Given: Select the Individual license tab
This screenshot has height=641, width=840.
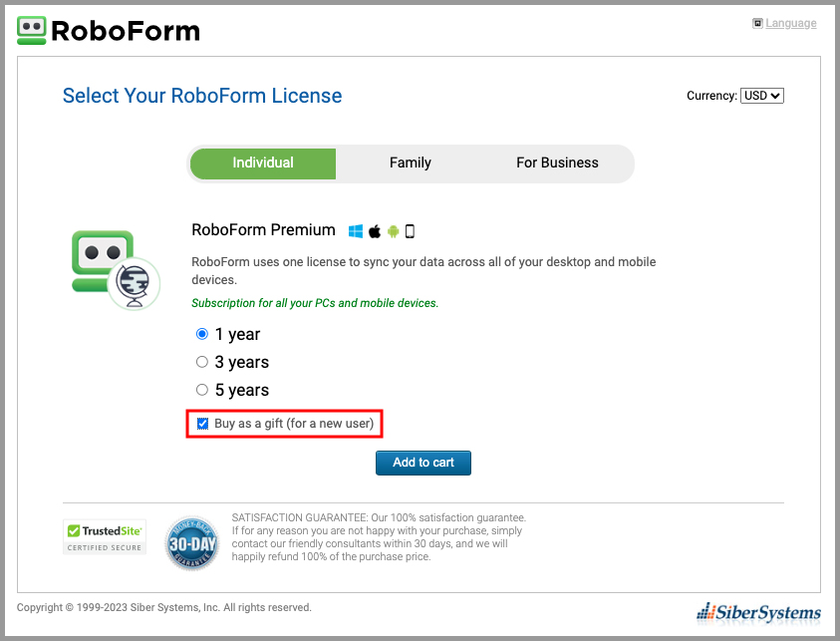Looking at the screenshot, I should (x=263, y=162).
